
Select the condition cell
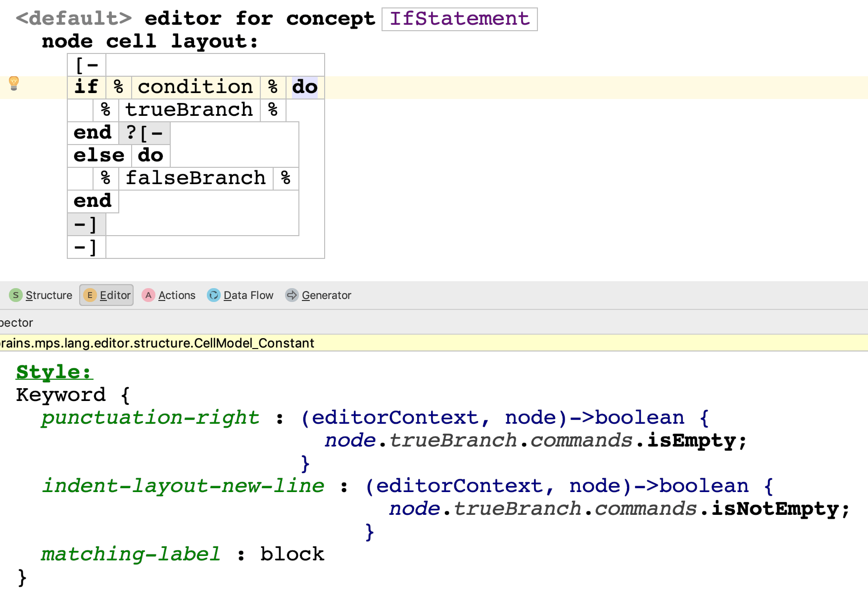[195, 87]
